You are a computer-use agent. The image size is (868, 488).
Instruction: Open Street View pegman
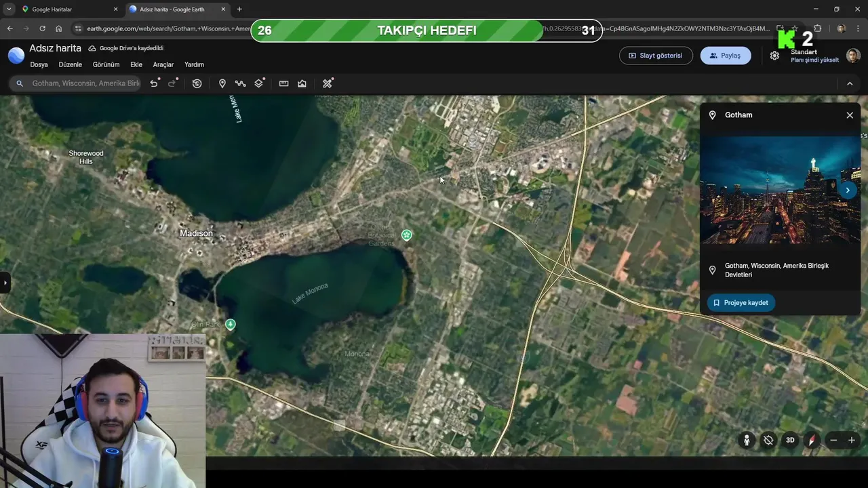click(x=747, y=440)
